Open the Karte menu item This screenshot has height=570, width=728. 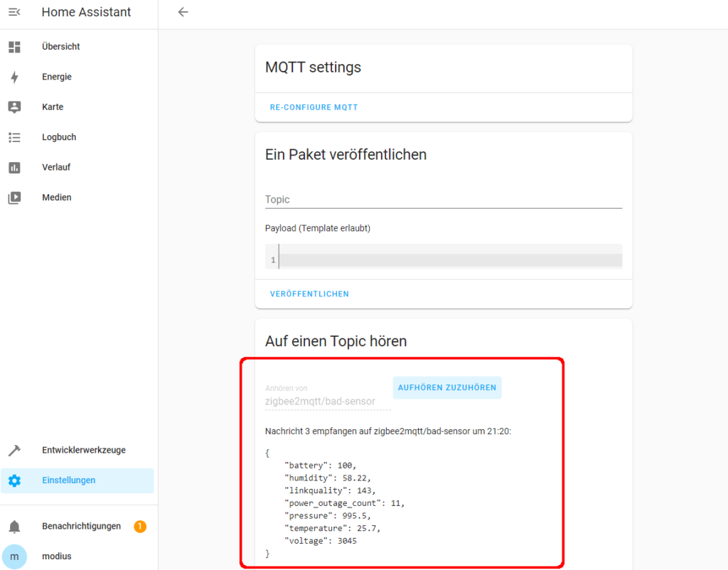point(77,107)
